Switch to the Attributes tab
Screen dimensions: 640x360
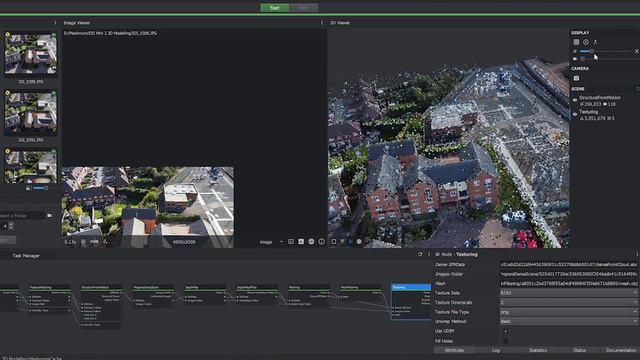click(x=454, y=350)
